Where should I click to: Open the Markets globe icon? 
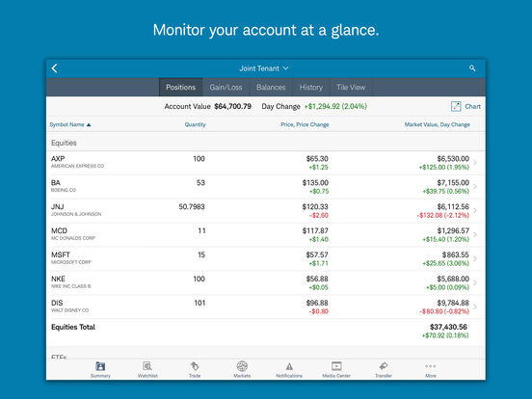242,366
